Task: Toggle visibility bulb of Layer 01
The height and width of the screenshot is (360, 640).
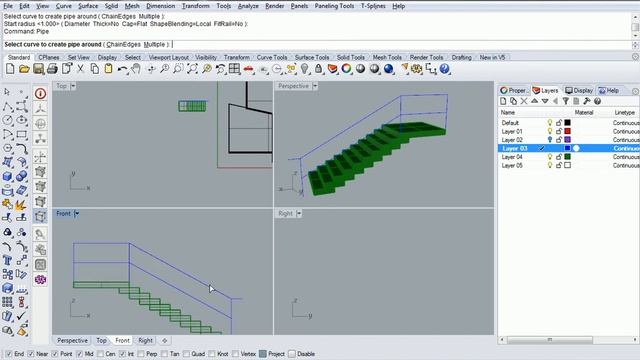Action: point(550,131)
